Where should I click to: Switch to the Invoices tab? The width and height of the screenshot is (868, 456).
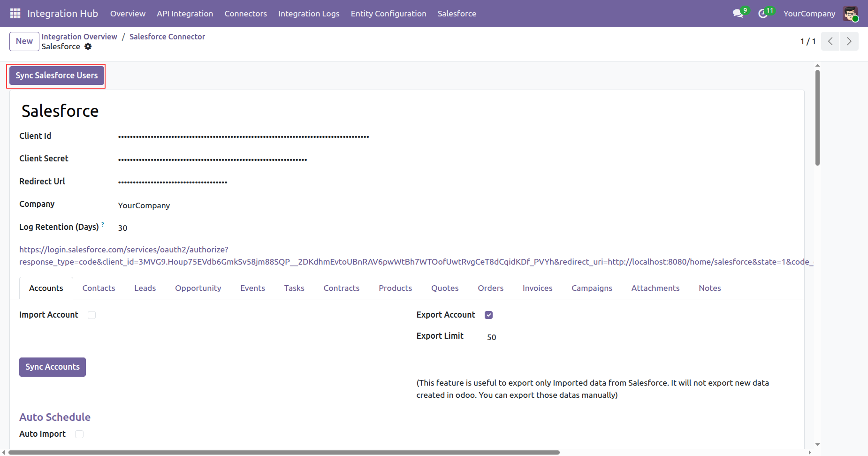(x=538, y=288)
